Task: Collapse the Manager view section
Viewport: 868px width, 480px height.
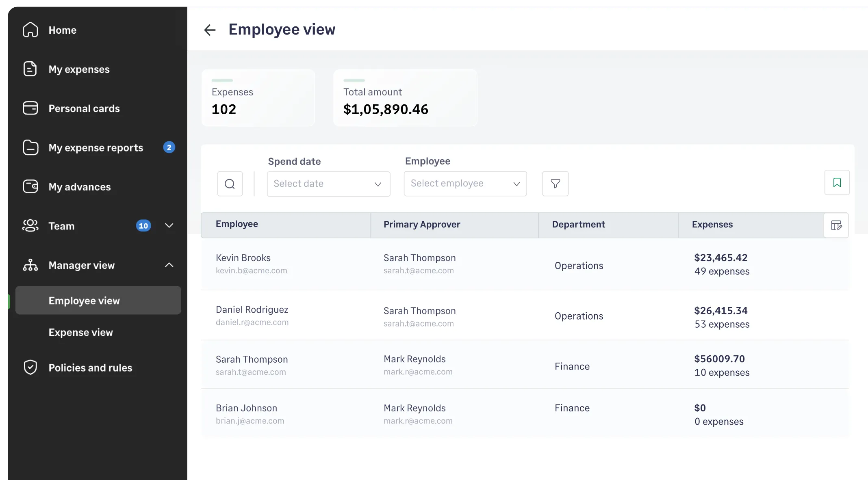Action: pyautogui.click(x=169, y=265)
